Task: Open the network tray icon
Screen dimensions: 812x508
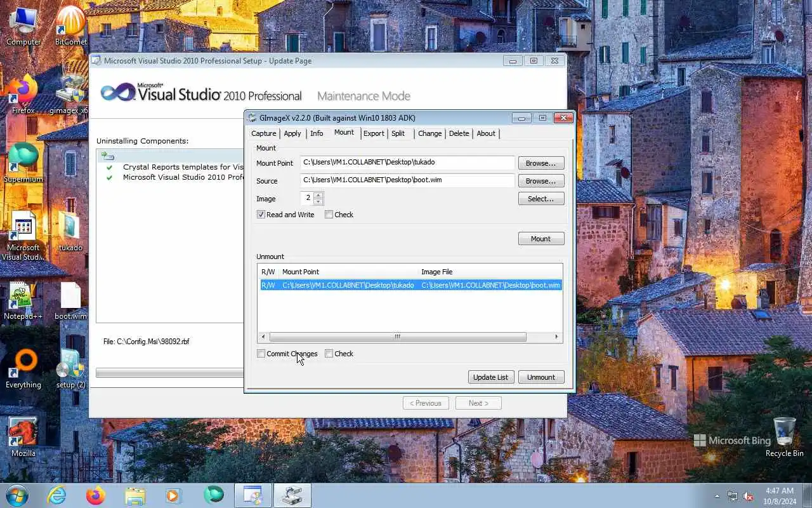Action: click(x=733, y=496)
